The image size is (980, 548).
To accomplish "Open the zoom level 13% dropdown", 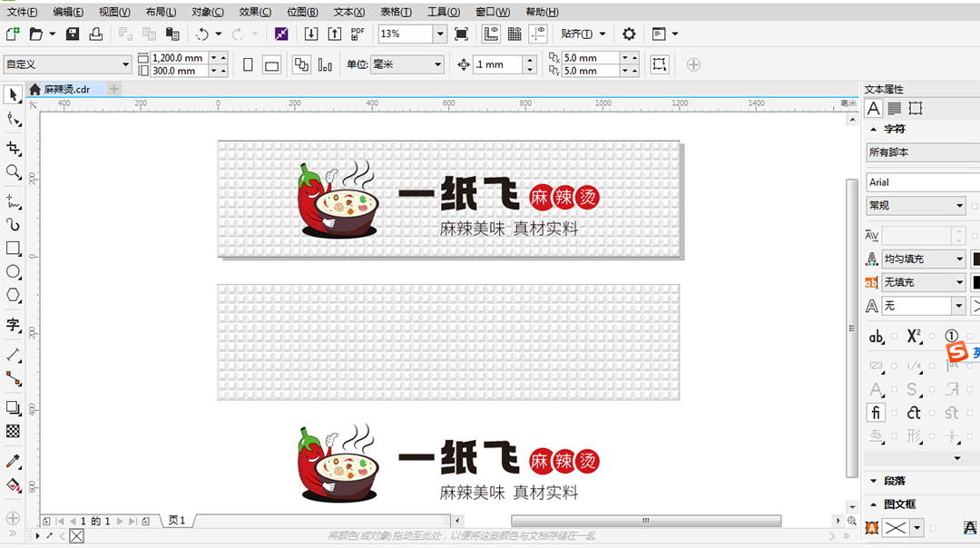I will pos(440,34).
